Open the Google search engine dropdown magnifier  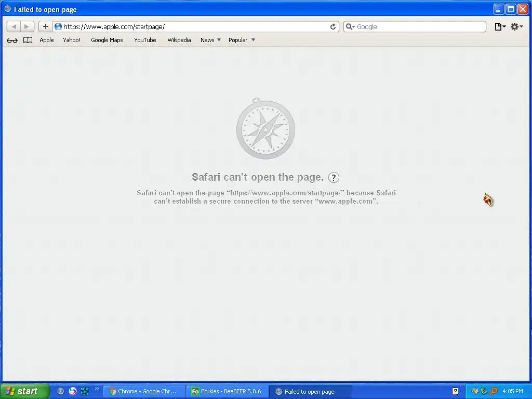(350, 26)
